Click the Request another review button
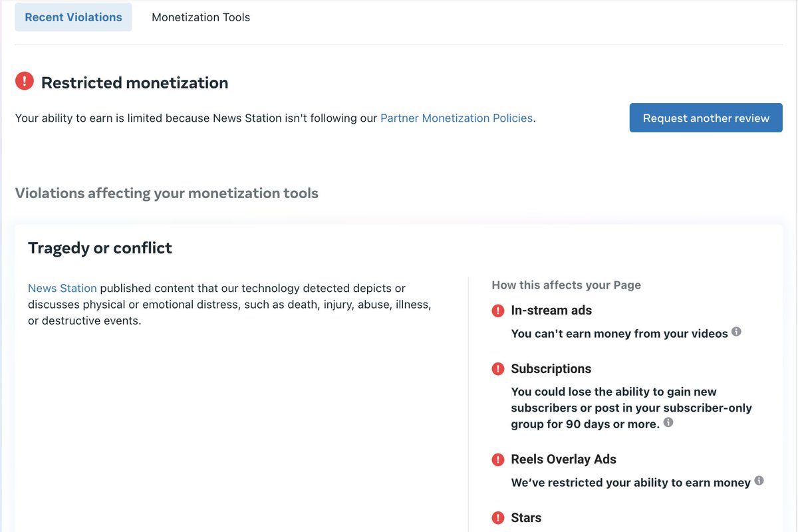The height and width of the screenshot is (532, 798). click(706, 118)
